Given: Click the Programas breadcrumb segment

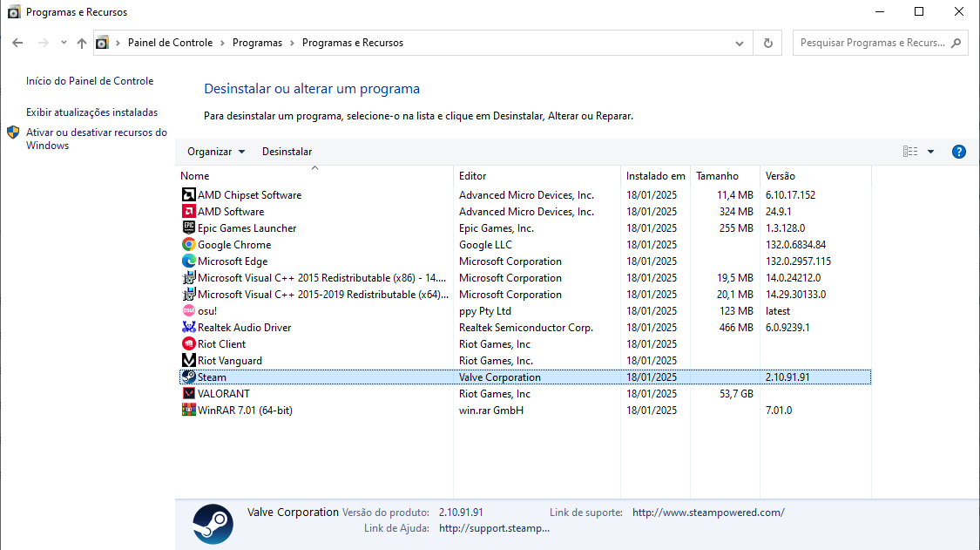Looking at the screenshot, I should pos(257,43).
